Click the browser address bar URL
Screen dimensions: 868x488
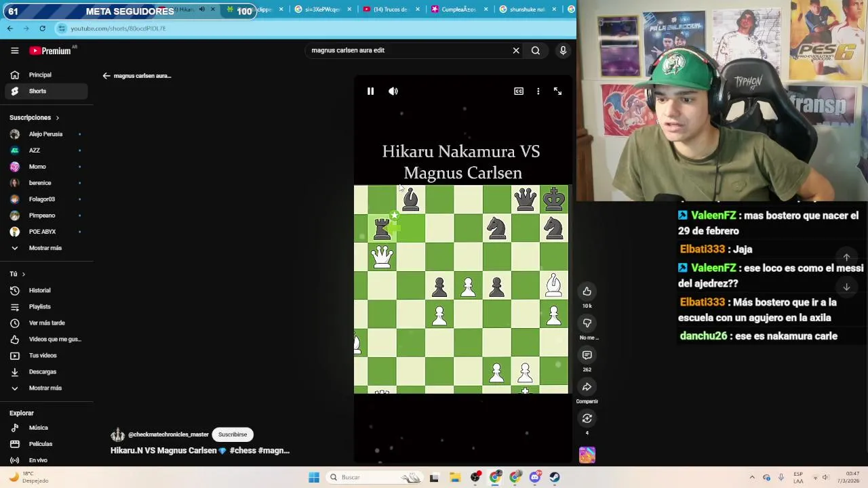point(118,28)
